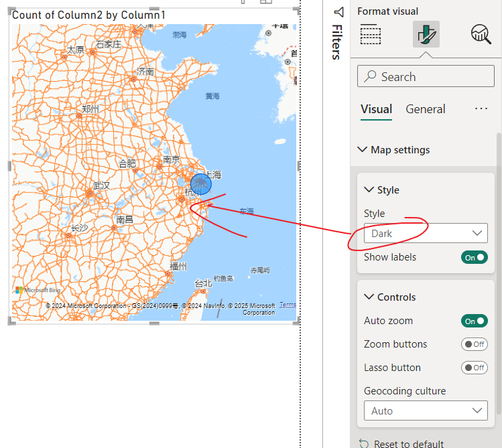Click the format pane vertical scrollbar
502x448 pixels.
[498, 273]
